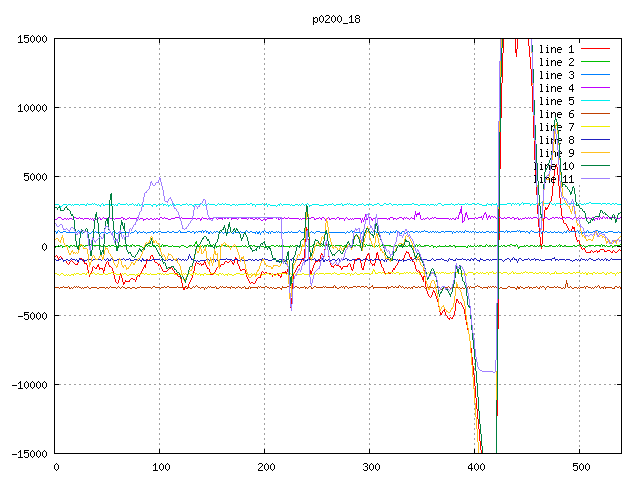Click the 'line 11' legend label

click(x=553, y=179)
